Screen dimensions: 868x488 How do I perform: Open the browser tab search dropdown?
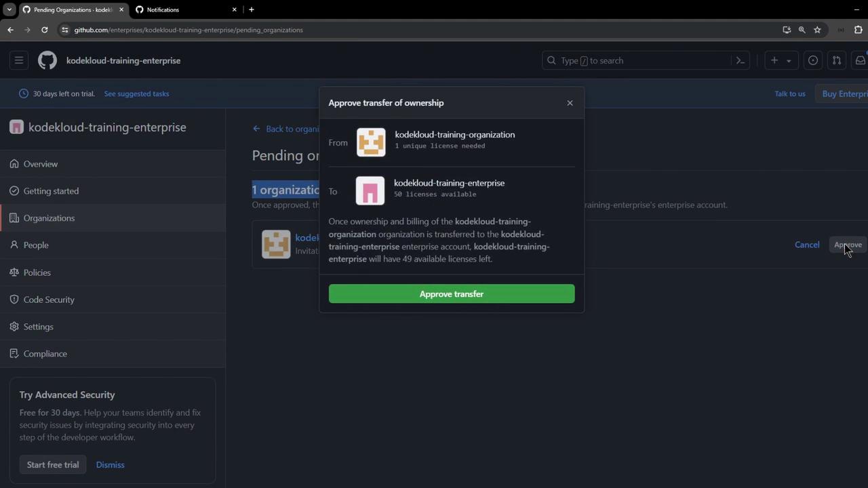[9, 9]
